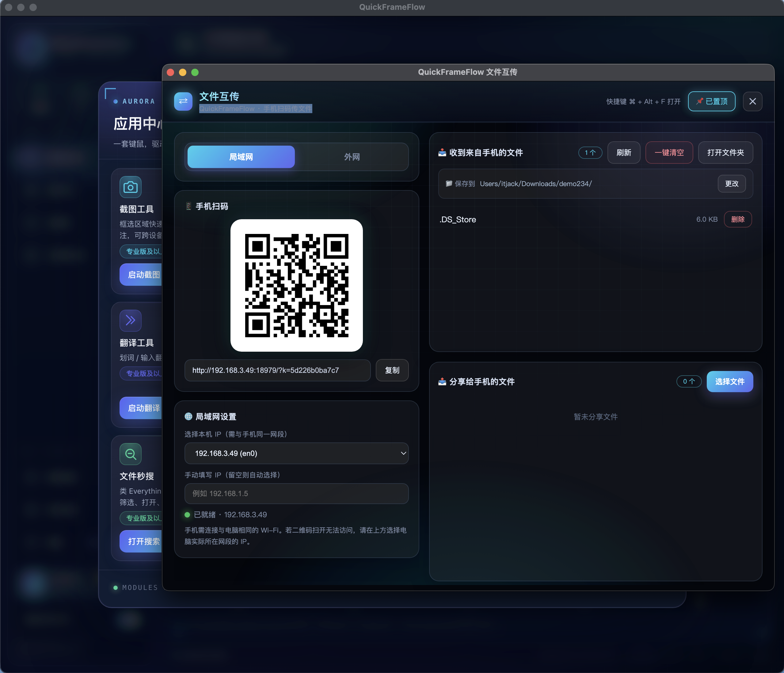
Task: Click the globe icon beside 局域网设置
Action: [188, 416]
